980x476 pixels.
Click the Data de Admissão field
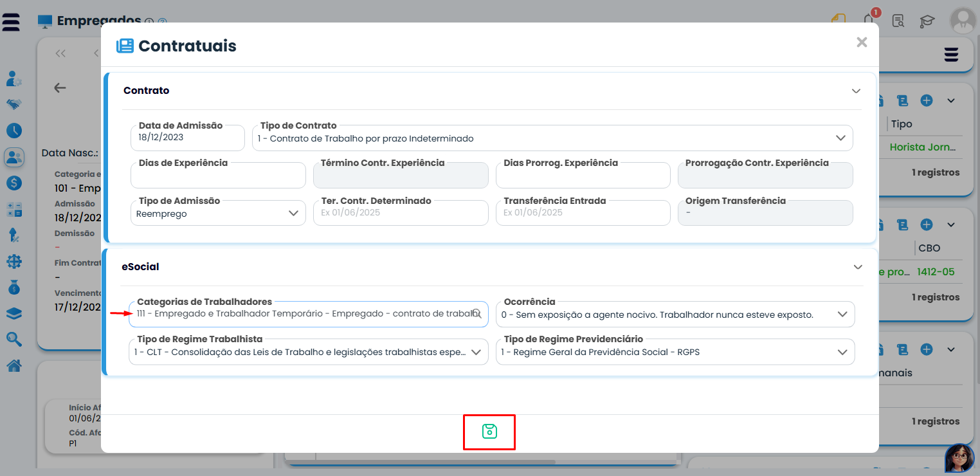click(187, 138)
